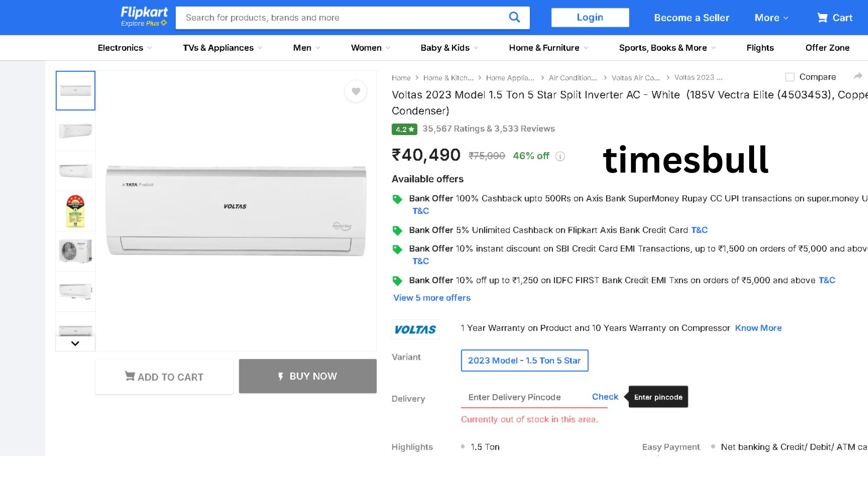
Task: Add product to wishlist with heart icon
Action: click(356, 91)
